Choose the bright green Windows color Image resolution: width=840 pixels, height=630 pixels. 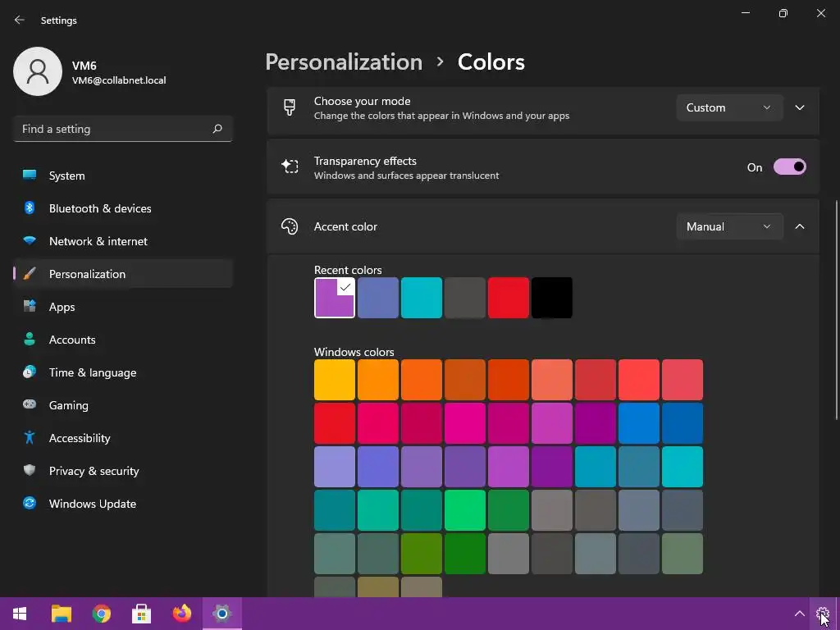pyautogui.click(x=464, y=509)
